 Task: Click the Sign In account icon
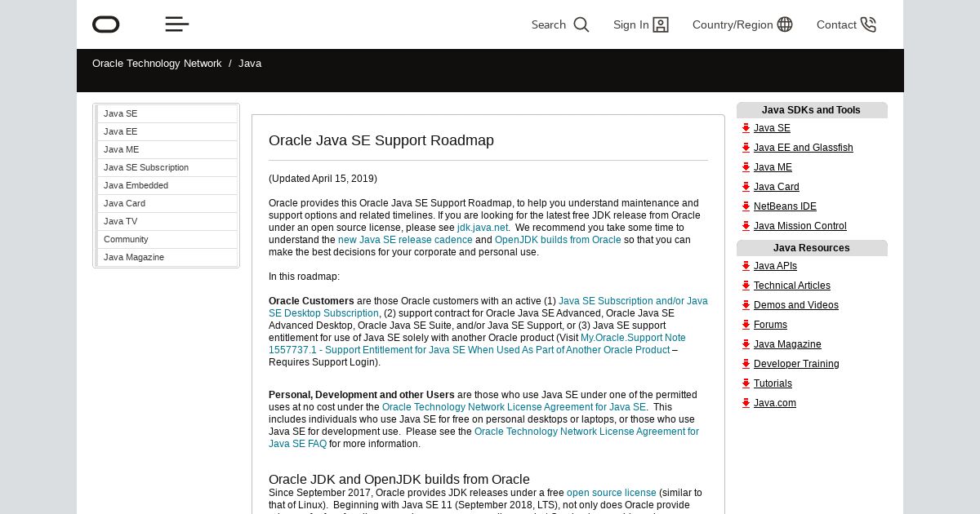[661, 24]
